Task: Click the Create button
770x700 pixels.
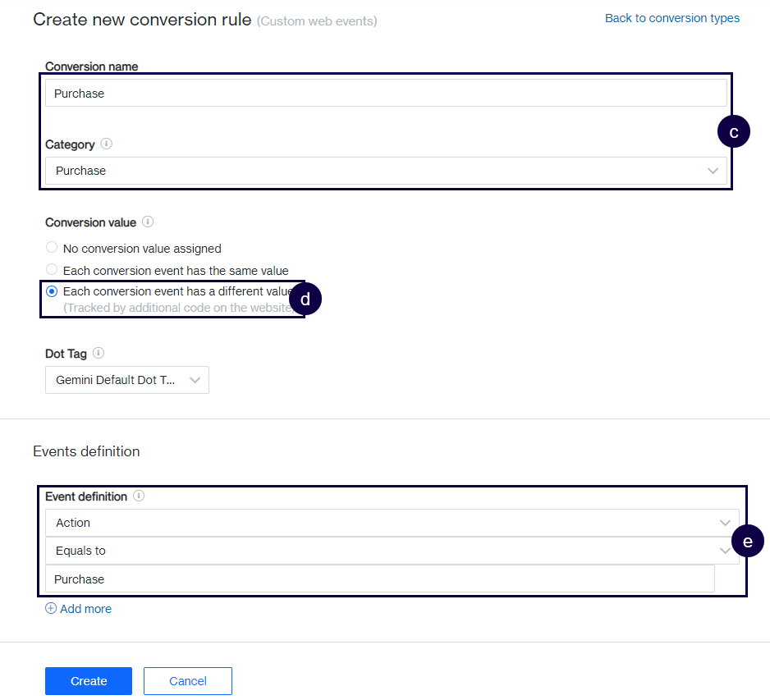Action: pos(88,680)
